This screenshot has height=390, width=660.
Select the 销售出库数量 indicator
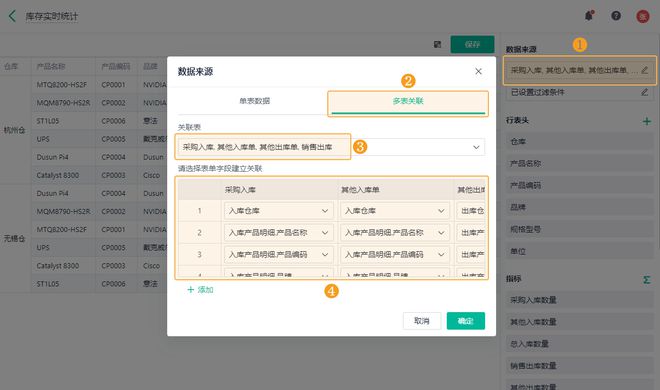(579, 366)
